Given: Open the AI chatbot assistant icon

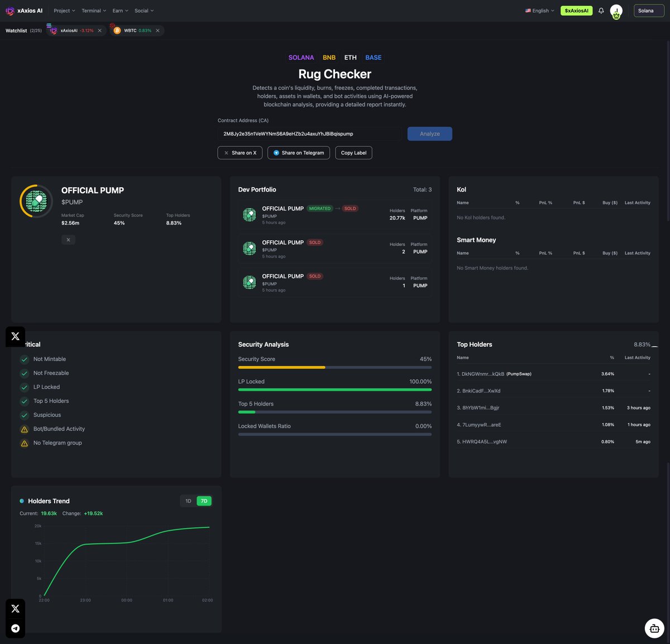Looking at the screenshot, I should (x=654, y=628).
